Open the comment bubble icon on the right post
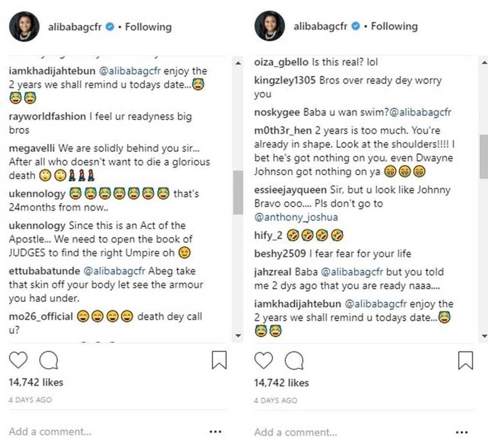 [x=295, y=361]
